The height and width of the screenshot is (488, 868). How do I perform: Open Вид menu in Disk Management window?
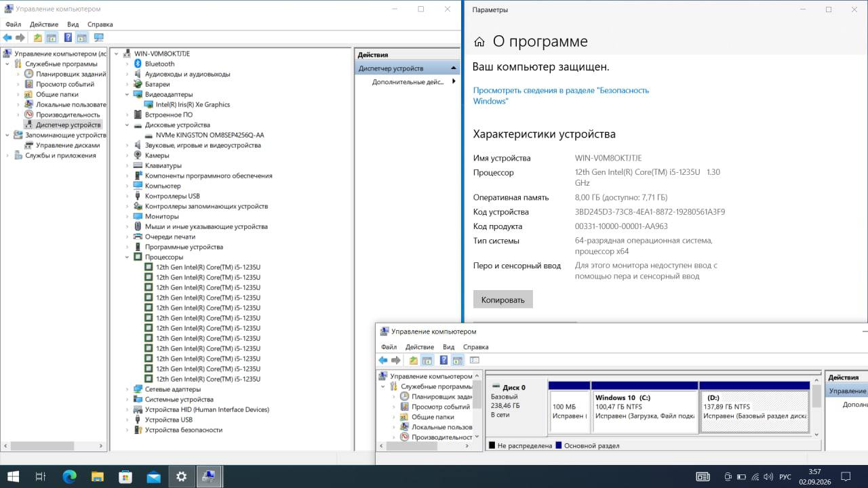click(448, 347)
